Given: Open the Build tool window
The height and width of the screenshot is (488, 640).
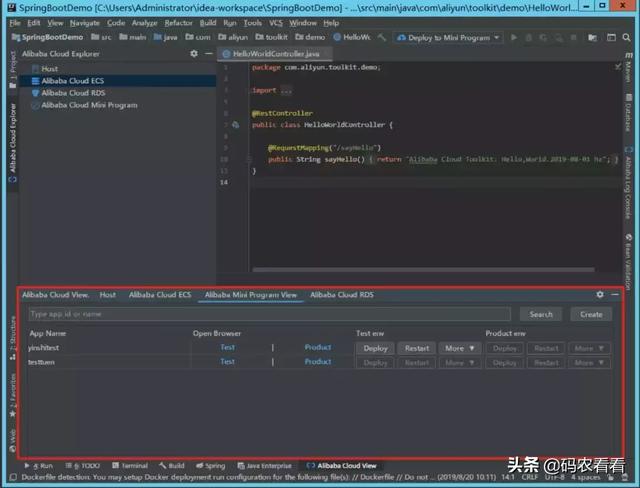Looking at the screenshot, I should click(172, 466).
